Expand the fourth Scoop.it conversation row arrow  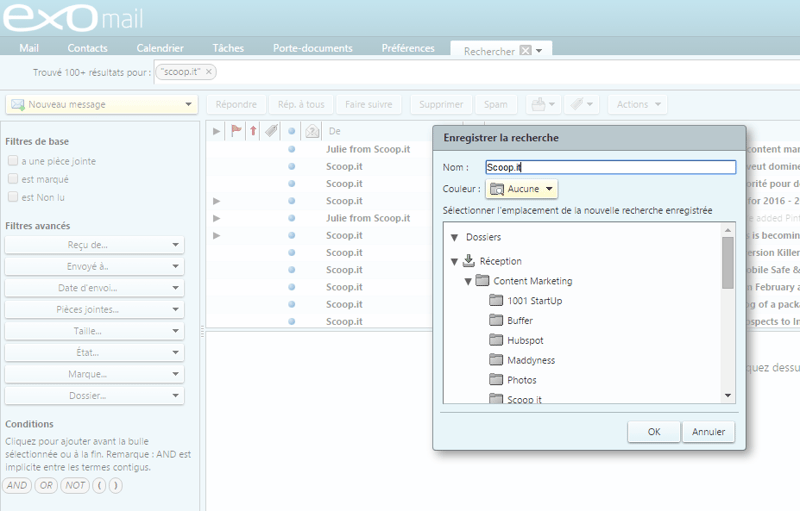pyautogui.click(x=216, y=201)
